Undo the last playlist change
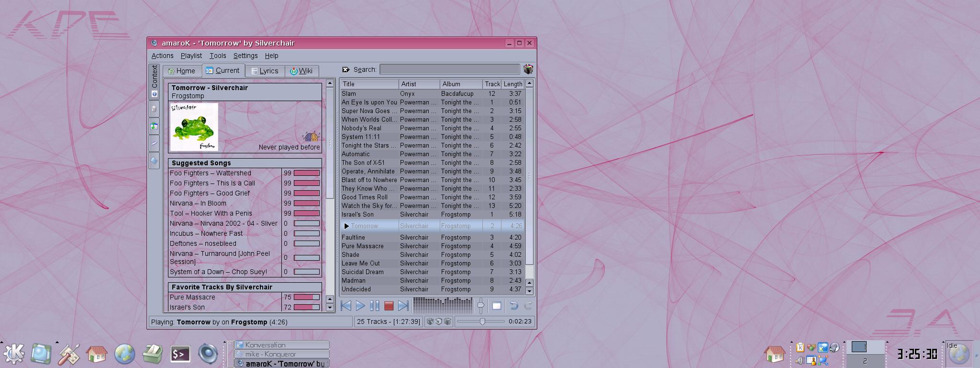Viewport: 980px width, 368px height. pos(514,306)
